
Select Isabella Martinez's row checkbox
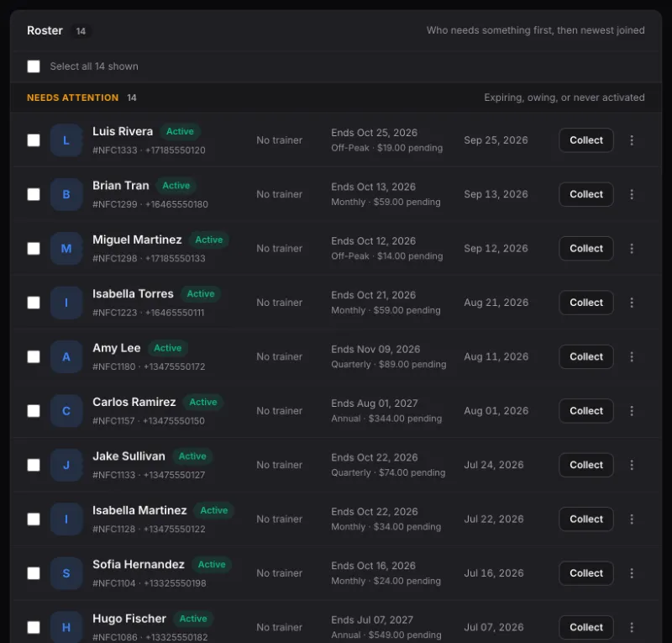pyautogui.click(x=34, y=519)
